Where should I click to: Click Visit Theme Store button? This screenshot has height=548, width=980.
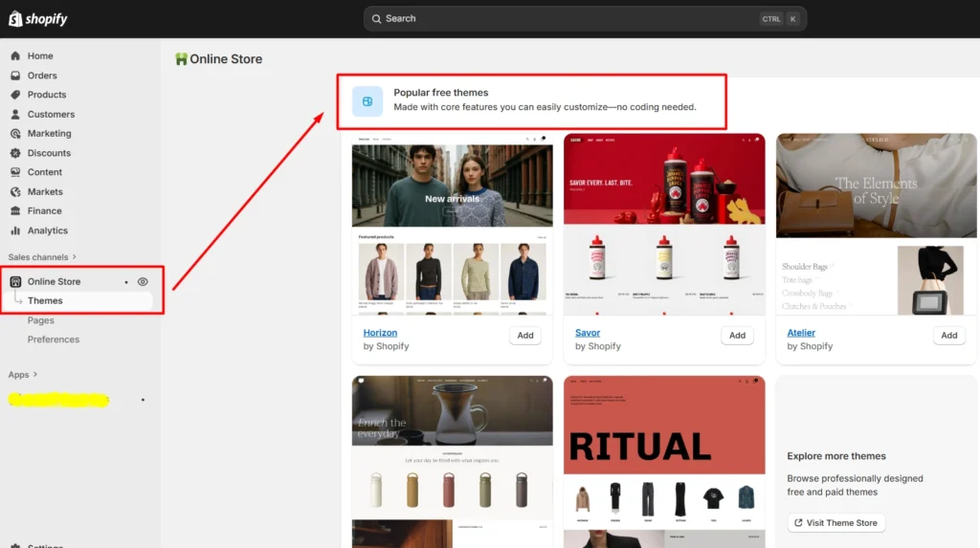(x=835, y=522)
